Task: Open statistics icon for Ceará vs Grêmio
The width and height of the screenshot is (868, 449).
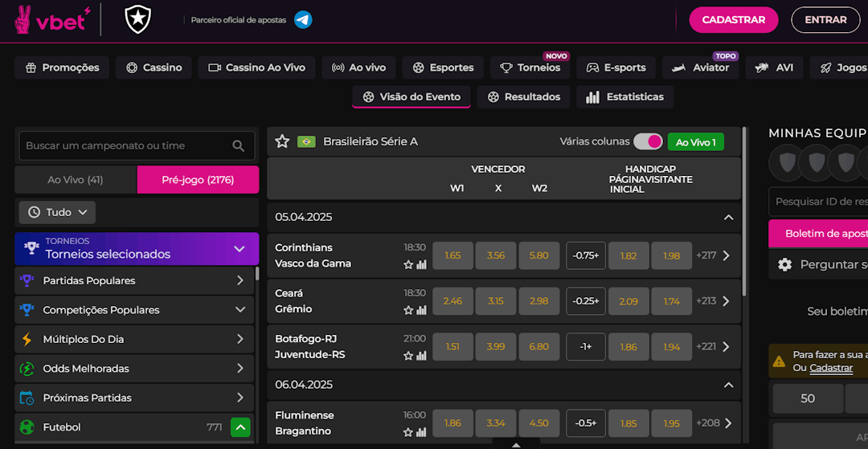Action: pyautogui.click(x=421, y=310)
